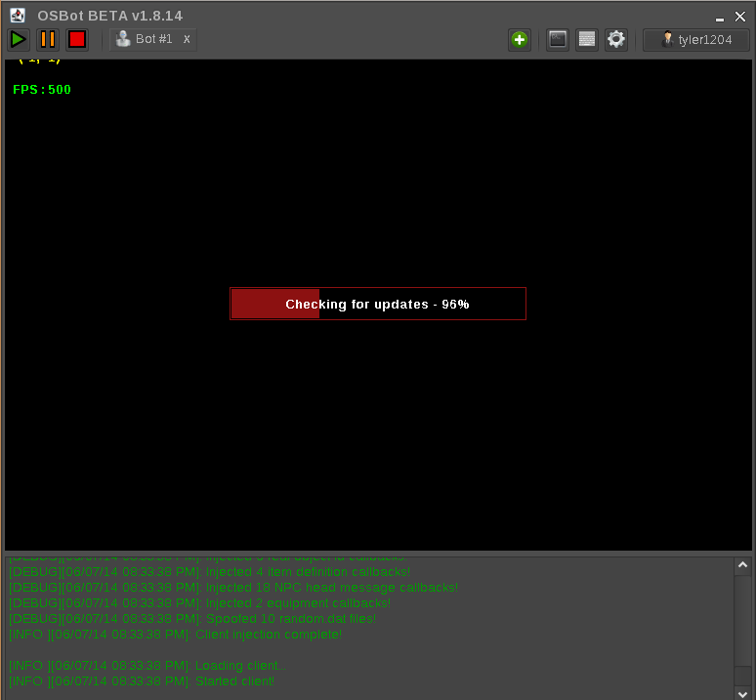
Task: Select the 'Client injection complete!' log line
Action: (x=176, y=635)
